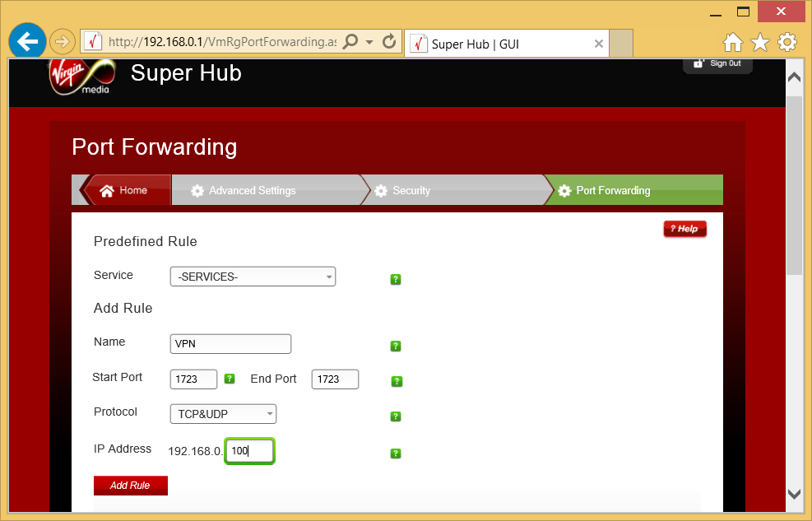Maximize the browser window
Viewport: 812px width, 521px height.
(743, 12)
